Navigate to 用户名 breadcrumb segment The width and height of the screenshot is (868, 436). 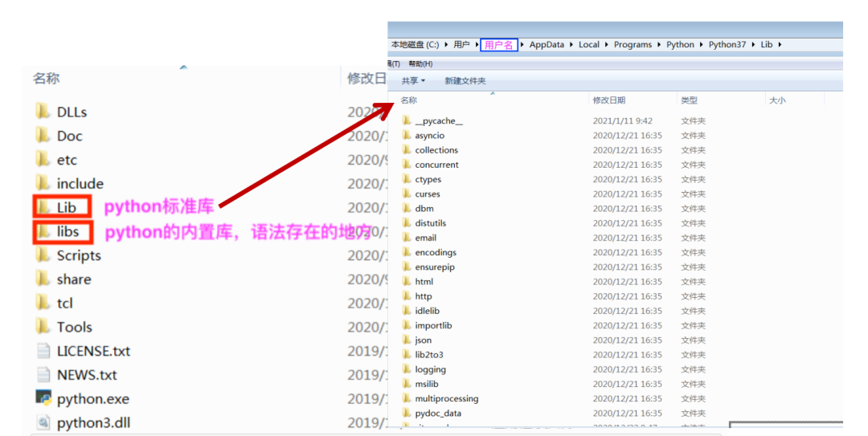pos(499,45)
